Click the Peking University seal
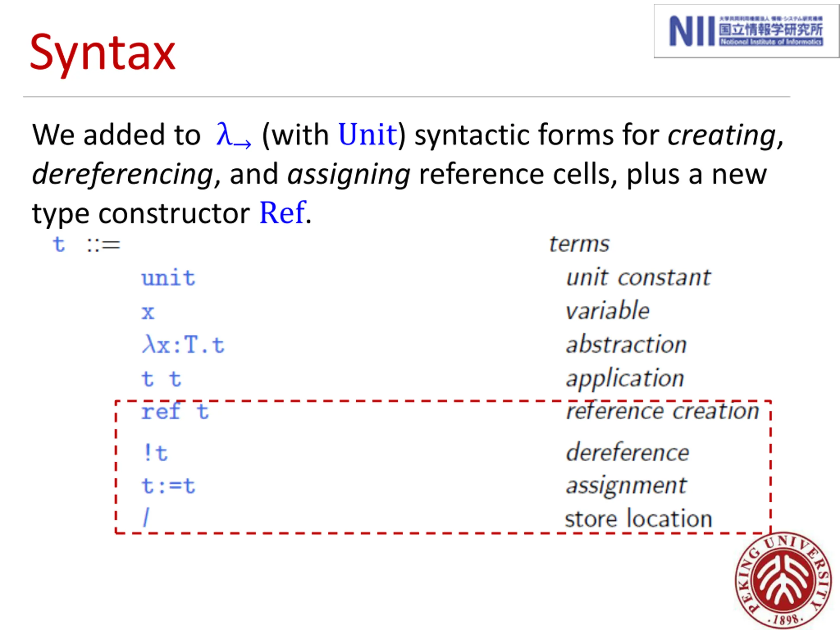This screenshot has height=630, width=840. click(783, 581)
